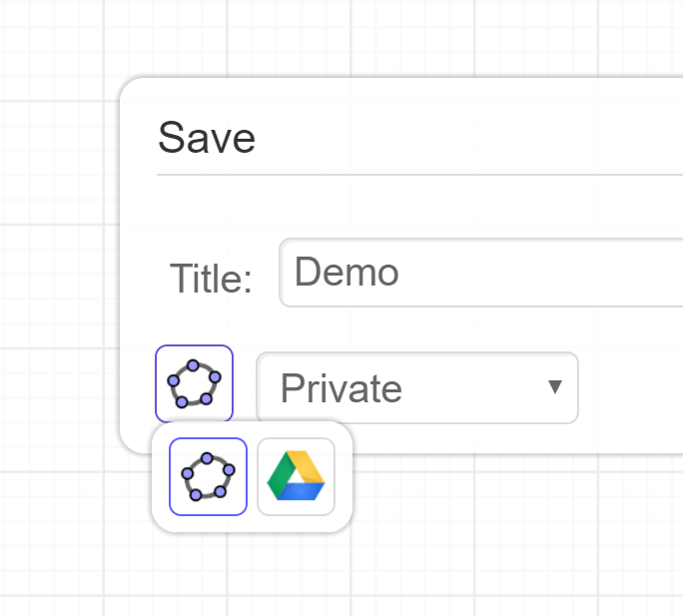Viewport: 683px width, 616px height.
Task: Click the arrow on the Private dropdown
Action: pos(556,387)
